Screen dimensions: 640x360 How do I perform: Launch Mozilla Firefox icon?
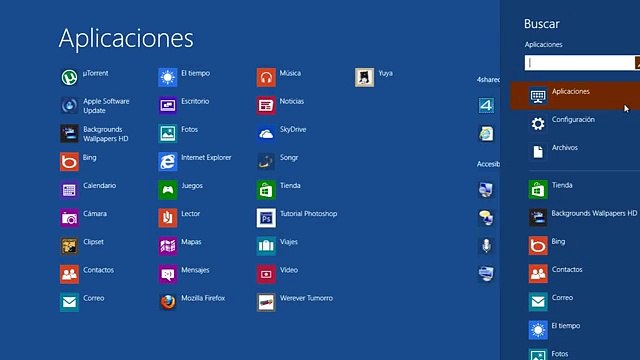tap(168, 302)
